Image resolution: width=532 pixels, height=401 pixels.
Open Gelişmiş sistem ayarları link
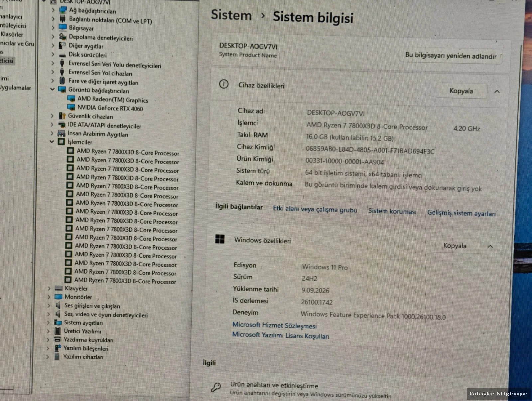[462, 213]
